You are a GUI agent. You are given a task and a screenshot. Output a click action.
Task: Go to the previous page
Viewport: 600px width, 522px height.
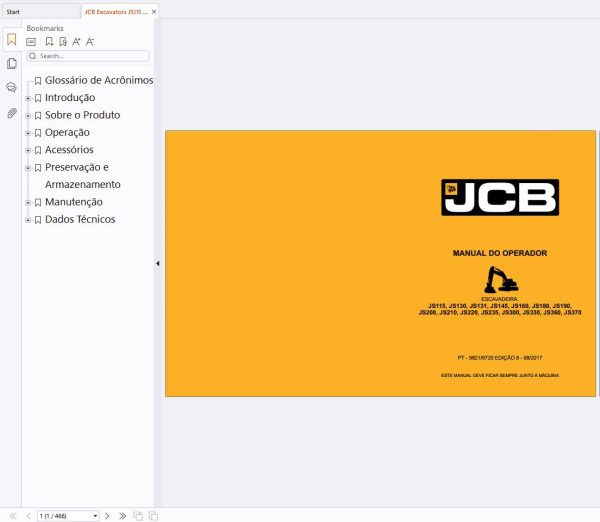[x=28, y=516]
